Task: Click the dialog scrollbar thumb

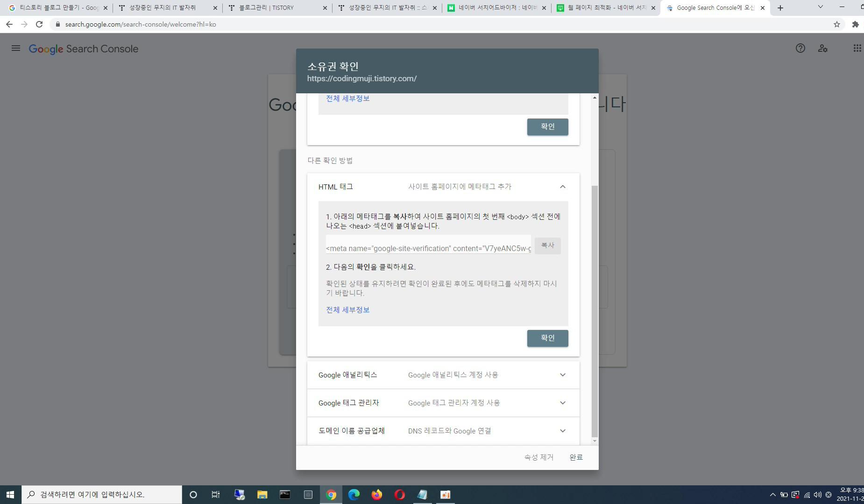Action: pos(595,311)
